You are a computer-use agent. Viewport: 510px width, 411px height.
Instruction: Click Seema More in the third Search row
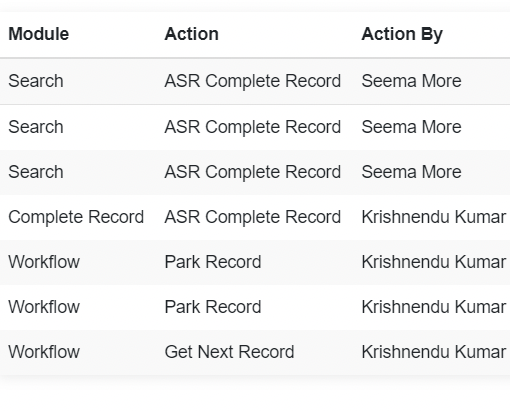[x=411, y=172]
